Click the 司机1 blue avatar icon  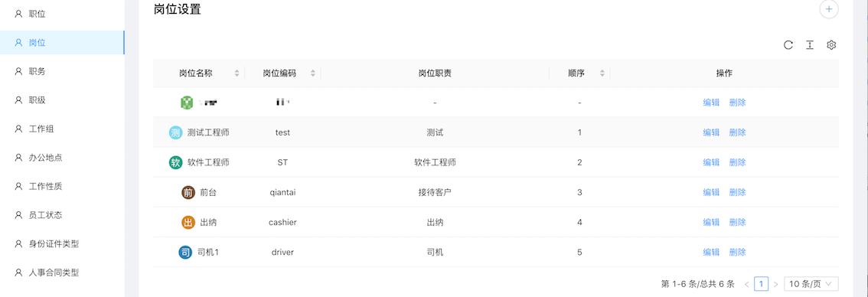tap(185, 252)
